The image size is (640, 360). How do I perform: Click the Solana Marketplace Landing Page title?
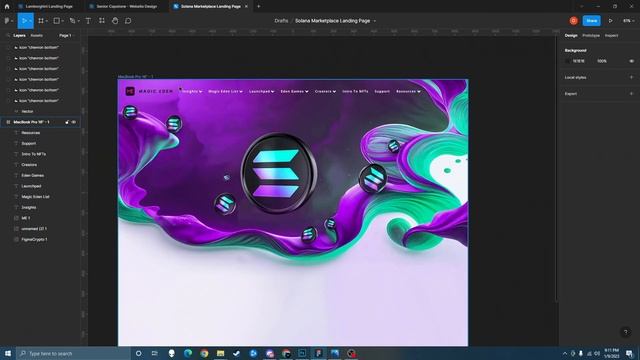point(332,21)
